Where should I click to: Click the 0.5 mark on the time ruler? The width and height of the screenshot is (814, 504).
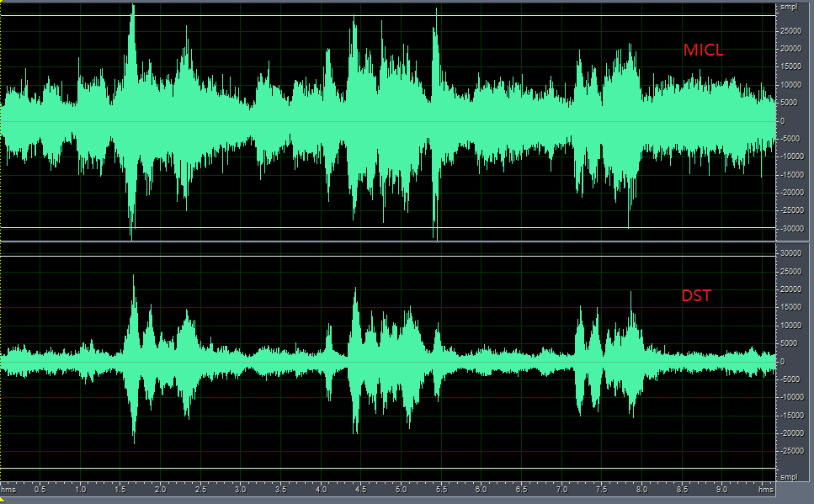pos(40,490)
